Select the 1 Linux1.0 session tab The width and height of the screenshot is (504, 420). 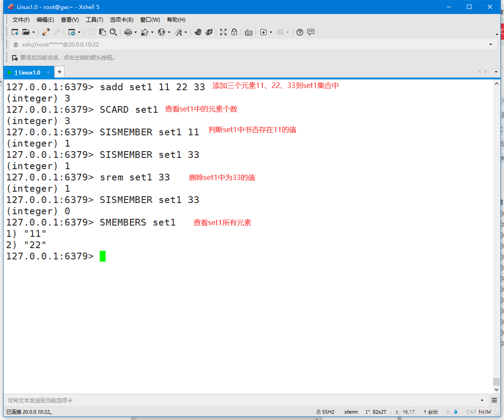(x=28, y=72)
